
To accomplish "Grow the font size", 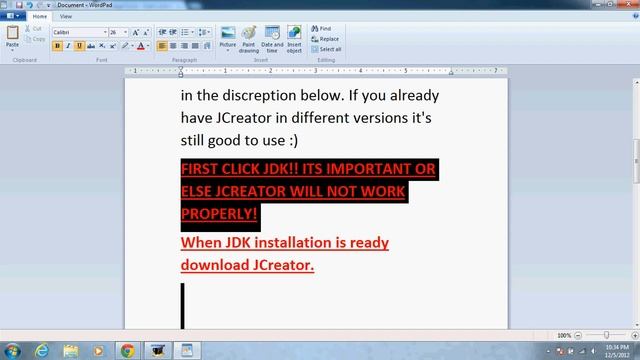I will (x=136, y=32).
